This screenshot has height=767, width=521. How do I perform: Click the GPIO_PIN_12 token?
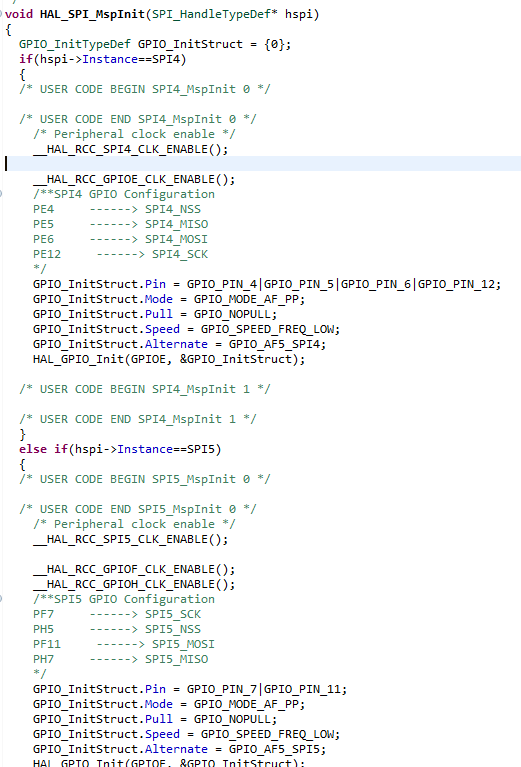[456, 284]
